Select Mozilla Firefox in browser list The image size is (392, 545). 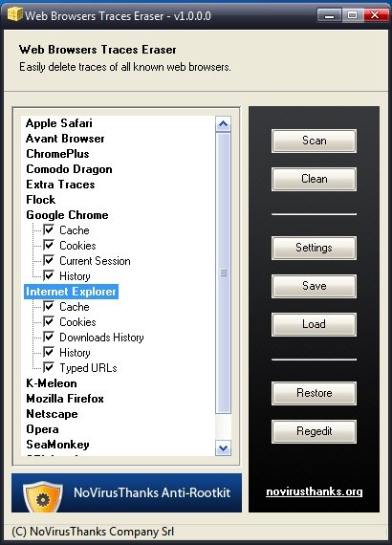[65, 399]
